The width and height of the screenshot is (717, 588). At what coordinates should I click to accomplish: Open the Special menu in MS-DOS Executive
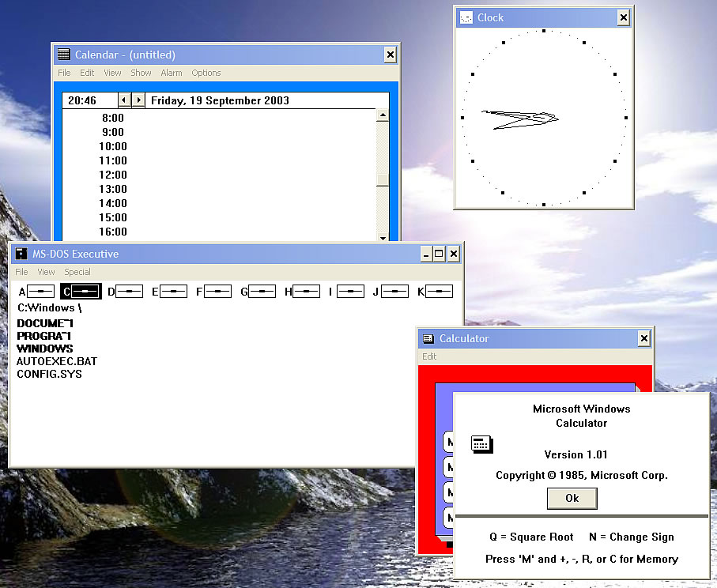click(77, 272)
